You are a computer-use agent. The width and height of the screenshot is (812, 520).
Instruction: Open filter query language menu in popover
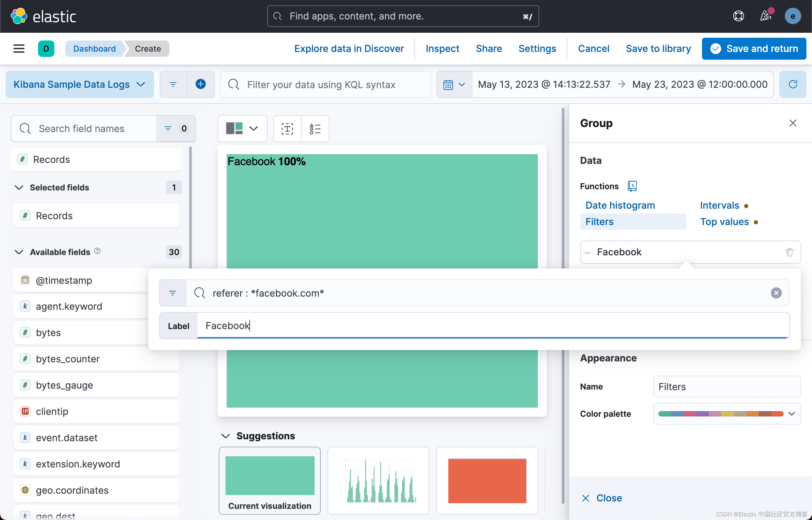[172, 293]
